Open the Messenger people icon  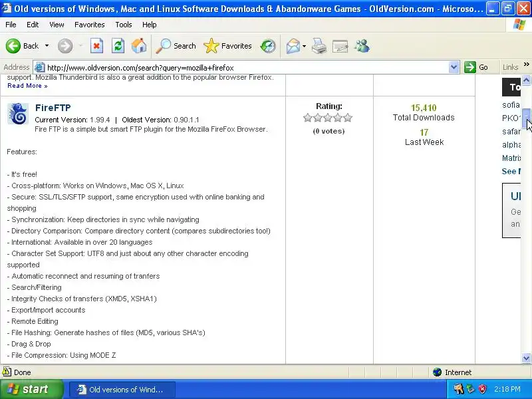[x=362, y=46]
